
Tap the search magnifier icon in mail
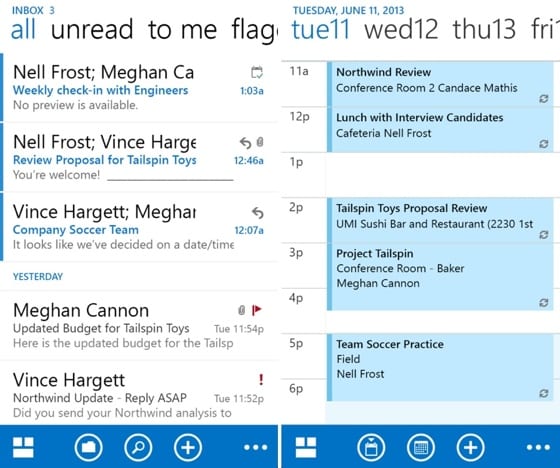coord(138,447)
